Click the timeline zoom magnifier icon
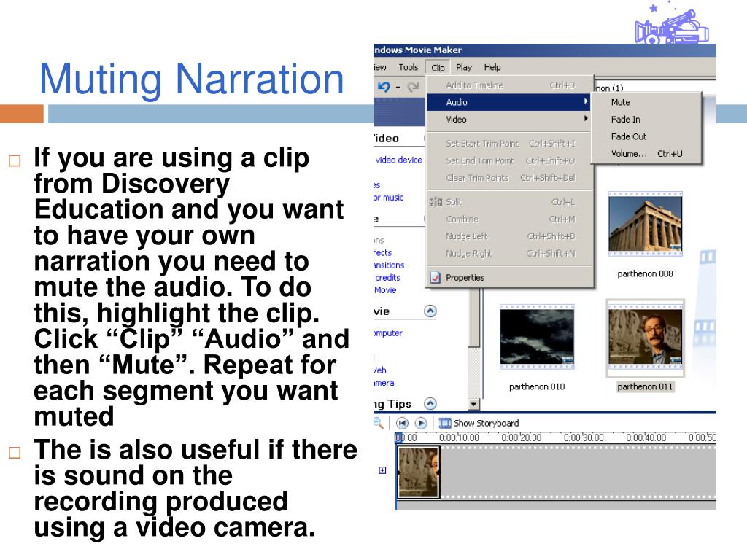747x560 pixels. (379, 423)
